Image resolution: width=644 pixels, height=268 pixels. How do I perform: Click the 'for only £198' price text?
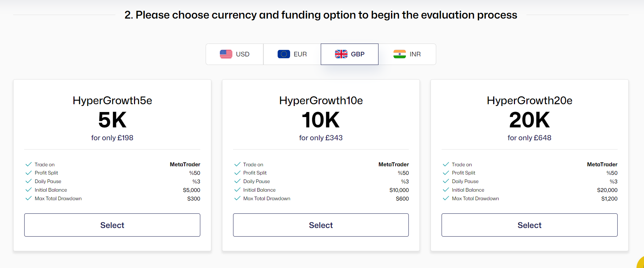tap(112, 138)
